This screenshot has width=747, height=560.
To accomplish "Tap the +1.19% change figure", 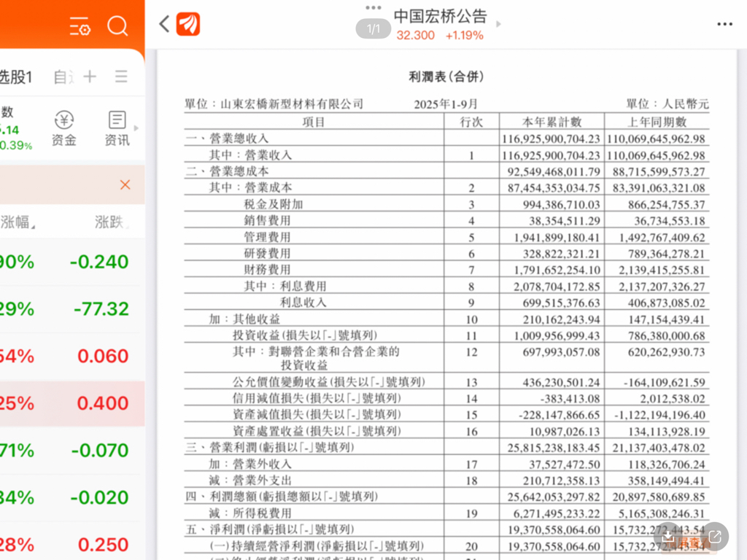I will 465,35.
